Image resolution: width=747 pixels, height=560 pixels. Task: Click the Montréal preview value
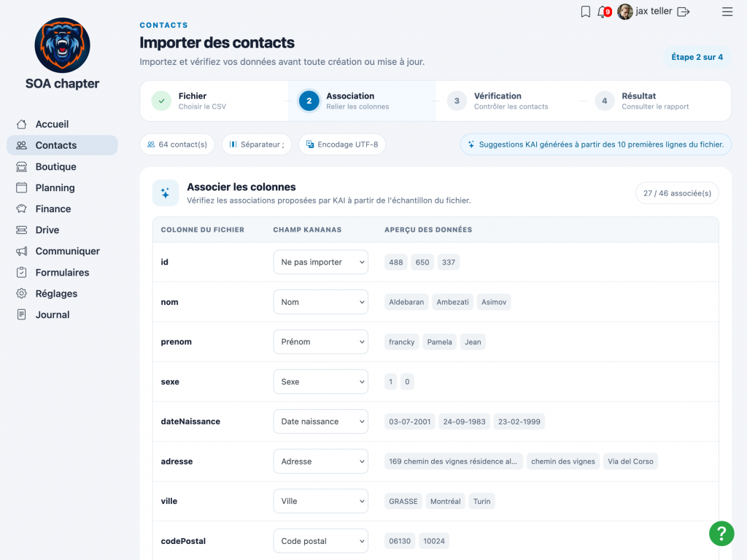coord(446,501)
